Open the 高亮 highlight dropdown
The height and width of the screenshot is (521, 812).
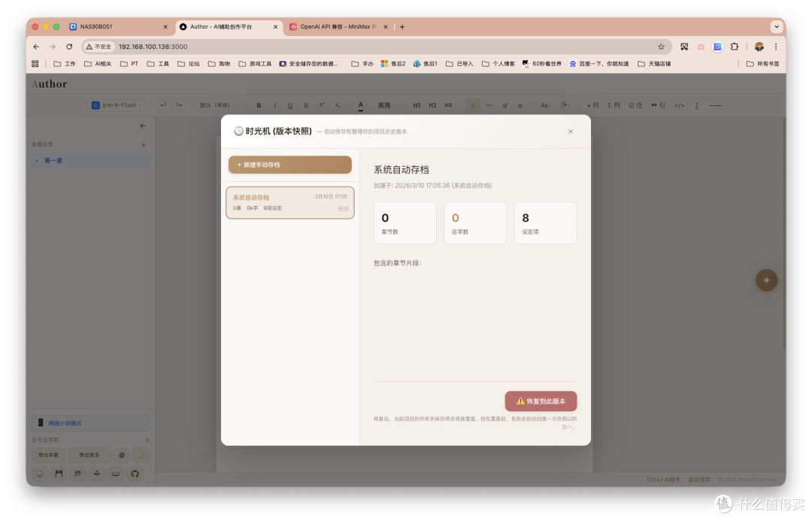click(386, 105)
